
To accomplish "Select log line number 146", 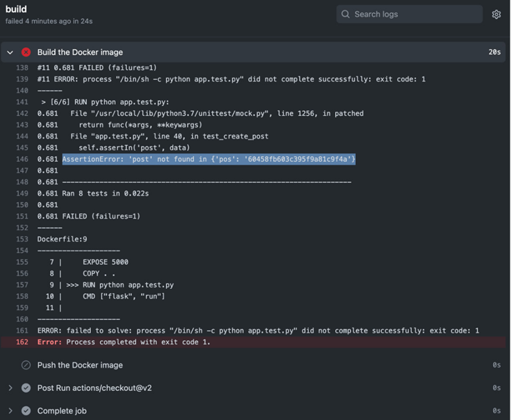I will pyautogui.click(x=22, y=159).
